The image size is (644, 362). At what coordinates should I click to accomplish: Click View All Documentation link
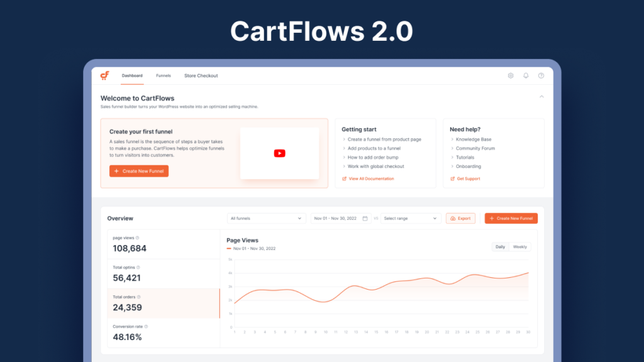[x=371, y=178]
